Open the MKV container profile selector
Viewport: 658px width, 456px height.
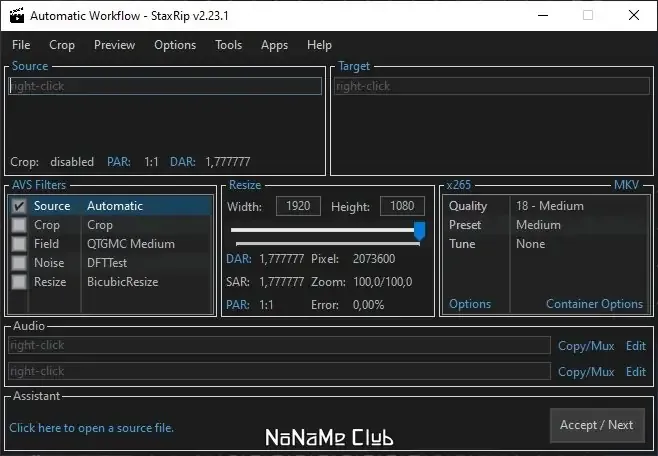pos(626,185)
